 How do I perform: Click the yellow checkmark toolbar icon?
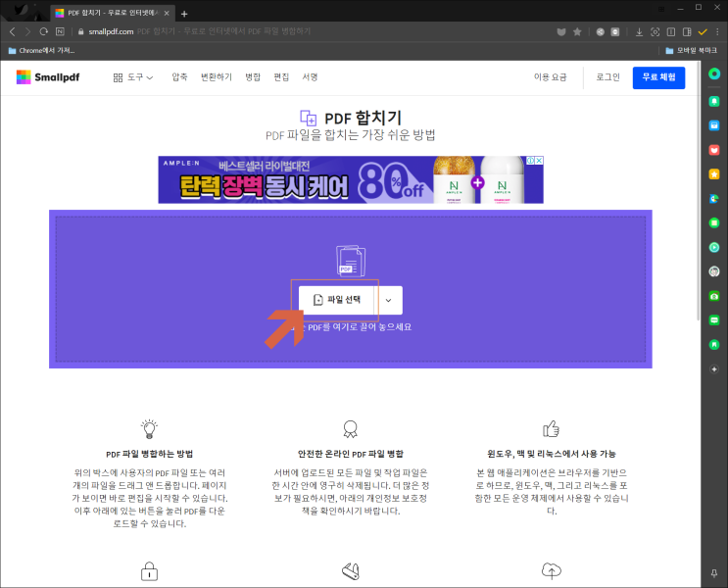click(x=703, y=31)
